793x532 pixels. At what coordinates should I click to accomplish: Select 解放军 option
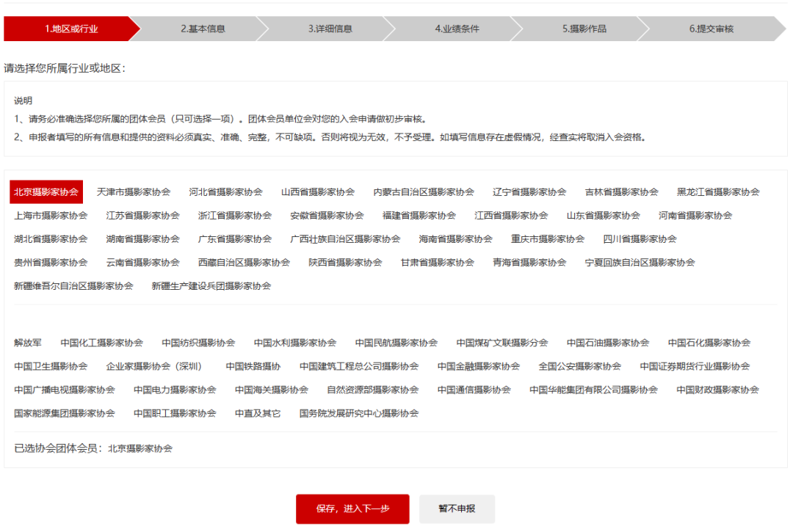tap(28, 343)
